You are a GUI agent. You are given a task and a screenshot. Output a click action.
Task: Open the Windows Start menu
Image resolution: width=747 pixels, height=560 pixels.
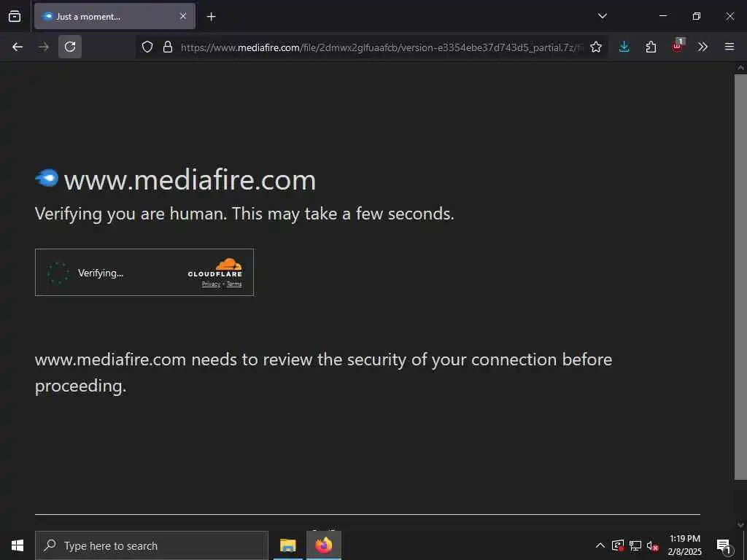18,545
